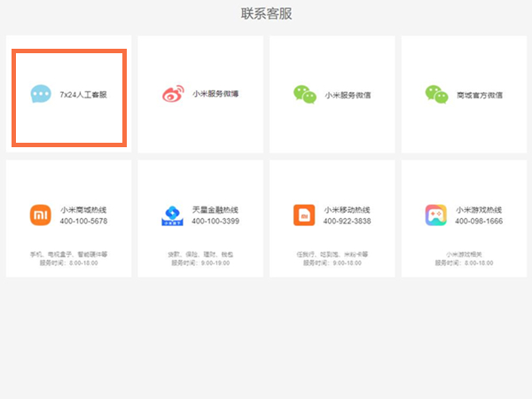This screenshot has width=532, height=399.
Task: Click service hours under 小米游戏热线
Action: (x=464, y=263)
